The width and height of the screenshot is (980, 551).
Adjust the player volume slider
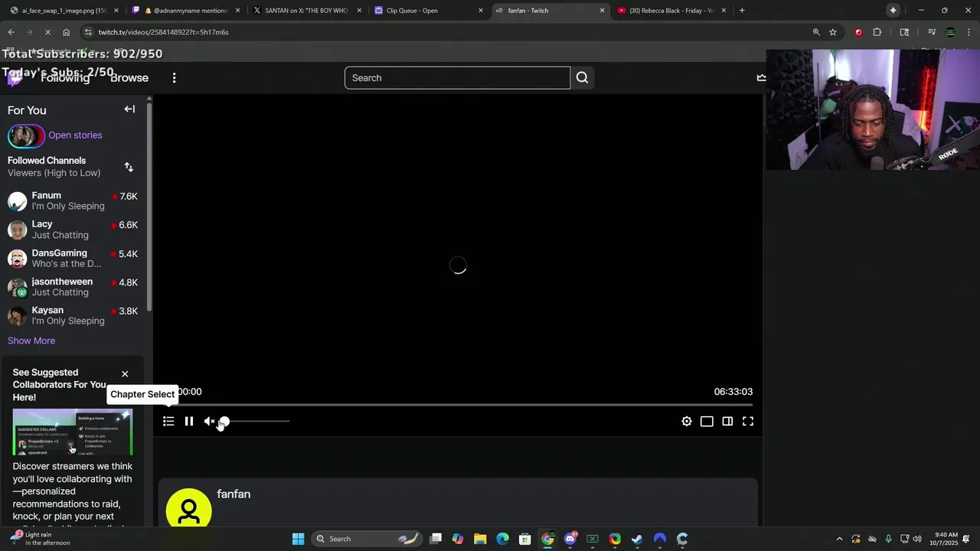pyautogui.click(x=256, y=421)
